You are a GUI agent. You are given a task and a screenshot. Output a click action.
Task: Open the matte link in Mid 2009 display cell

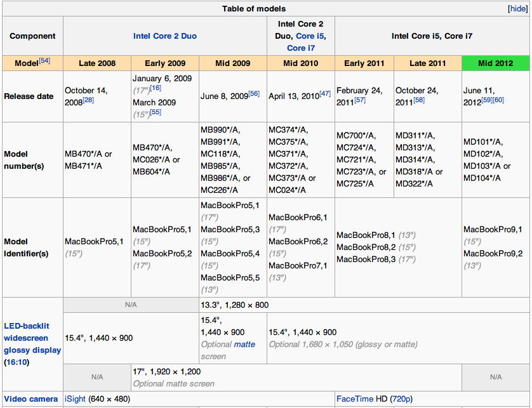click(244, 345)
